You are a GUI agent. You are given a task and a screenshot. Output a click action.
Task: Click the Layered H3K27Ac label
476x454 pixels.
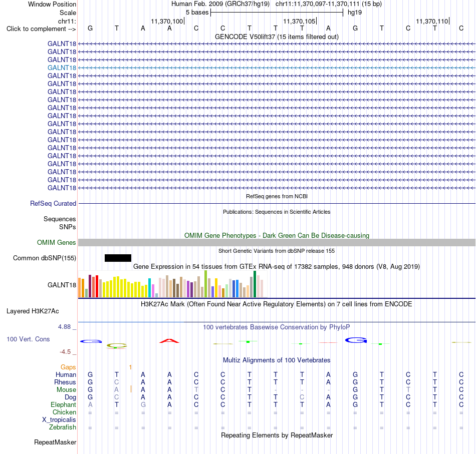tap(33, 311)
